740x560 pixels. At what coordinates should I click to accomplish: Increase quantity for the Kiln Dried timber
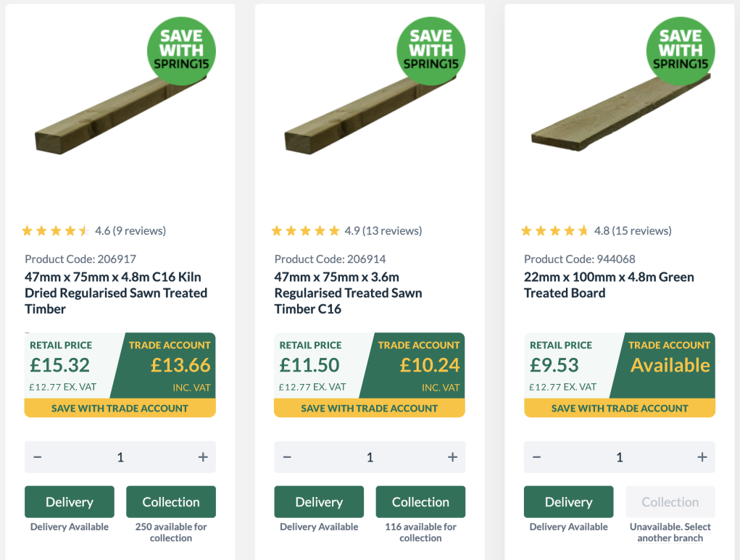point(202,456)
